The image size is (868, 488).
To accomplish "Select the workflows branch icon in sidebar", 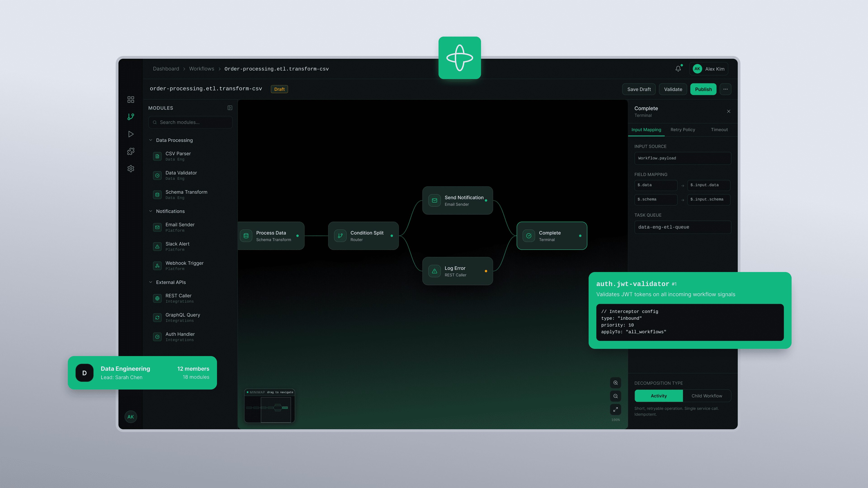I will coord(131,117).
